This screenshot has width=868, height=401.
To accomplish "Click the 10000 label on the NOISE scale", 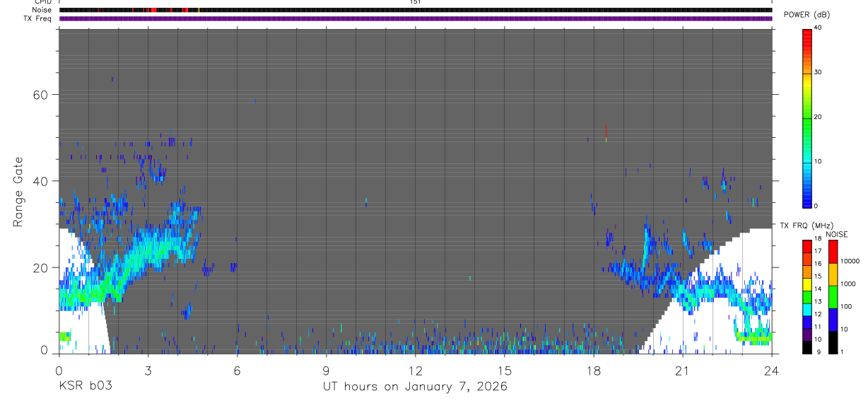I will (850, 262).
